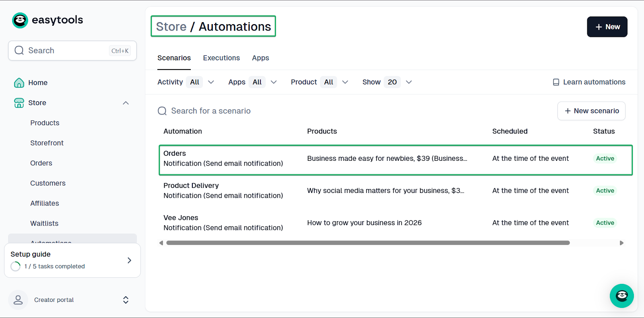The height and width of the screenshot is (318, 644).
Task: Click Active status on Vee Jones row
Action: 605,223
